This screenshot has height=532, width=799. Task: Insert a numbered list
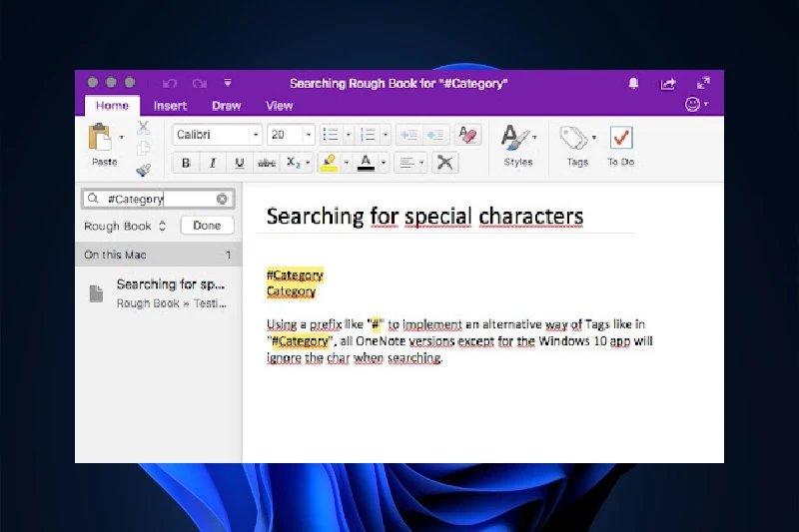[368, 135]
